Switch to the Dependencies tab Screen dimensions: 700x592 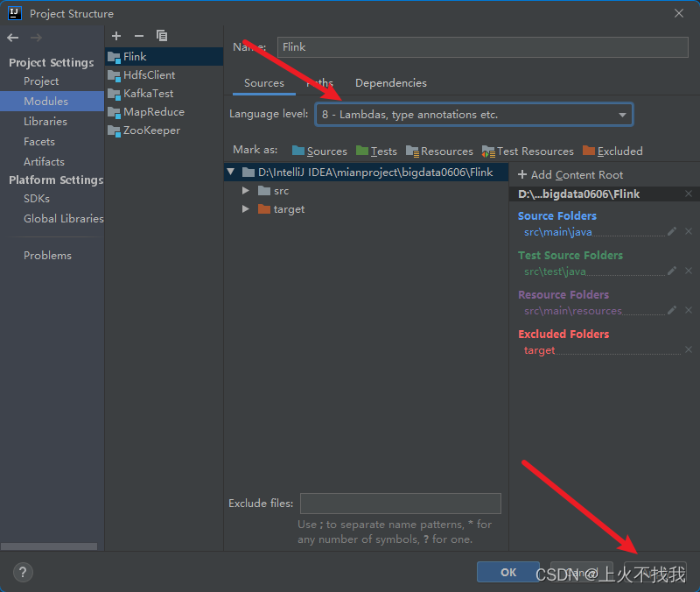coord(390,83)
